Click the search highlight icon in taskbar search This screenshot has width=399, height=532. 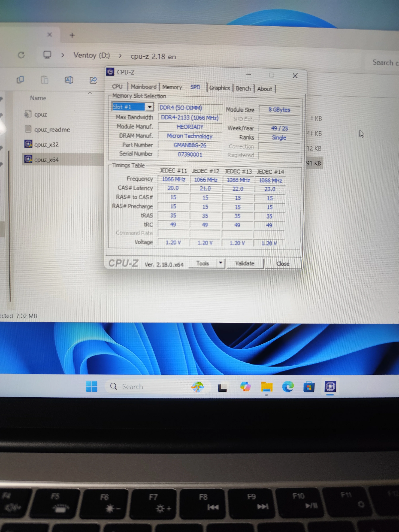coord(198,387)
